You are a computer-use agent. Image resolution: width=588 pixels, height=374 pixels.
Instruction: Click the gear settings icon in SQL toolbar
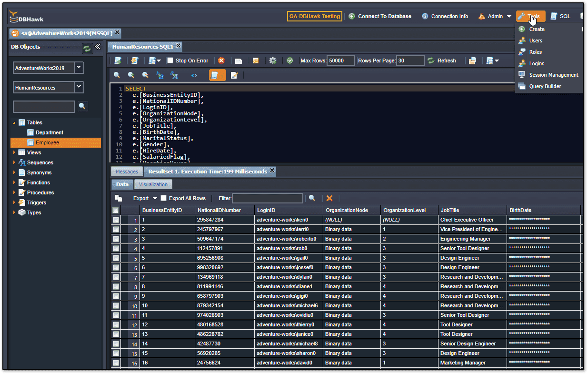(x=273, y=61)
